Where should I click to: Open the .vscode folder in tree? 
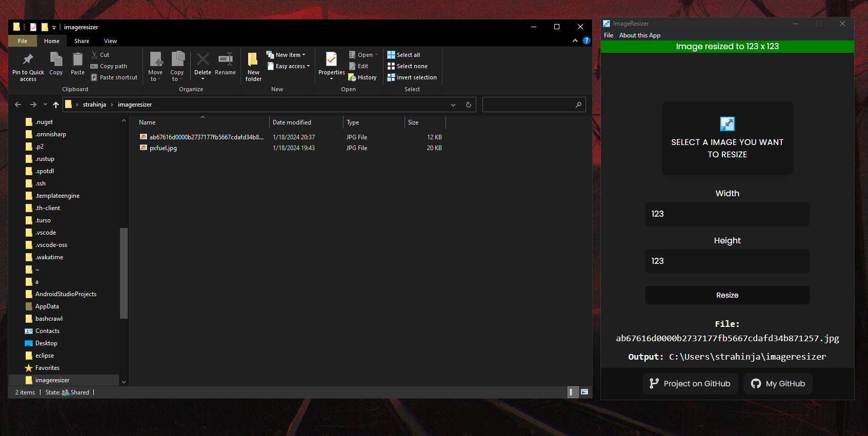(45, 233)
